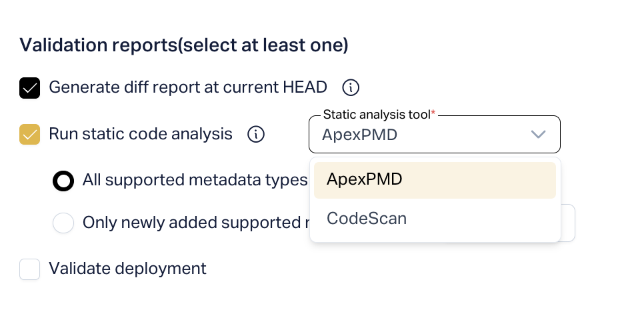The width and height of the screenshot is (644, 316).
Task: Toggle the Run static code analysis checkbox
Action: pyautogui.click(x=30, y=134)
